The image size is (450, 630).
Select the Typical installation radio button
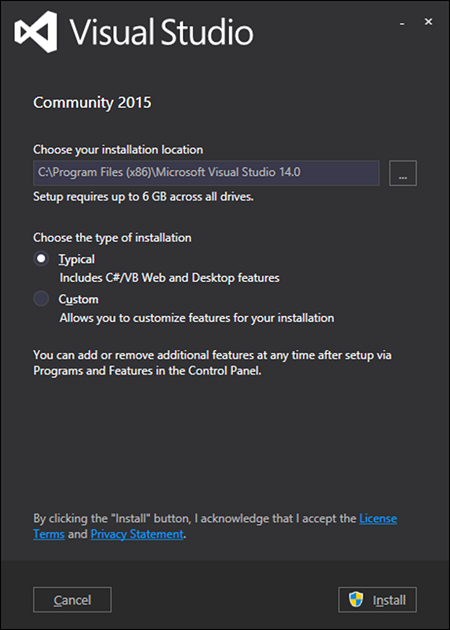[x=41, y=259]
